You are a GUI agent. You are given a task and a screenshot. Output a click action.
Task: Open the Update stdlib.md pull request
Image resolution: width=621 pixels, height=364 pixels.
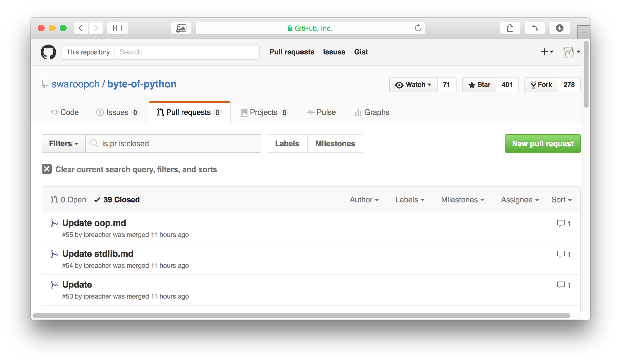[x=98, y=254]
